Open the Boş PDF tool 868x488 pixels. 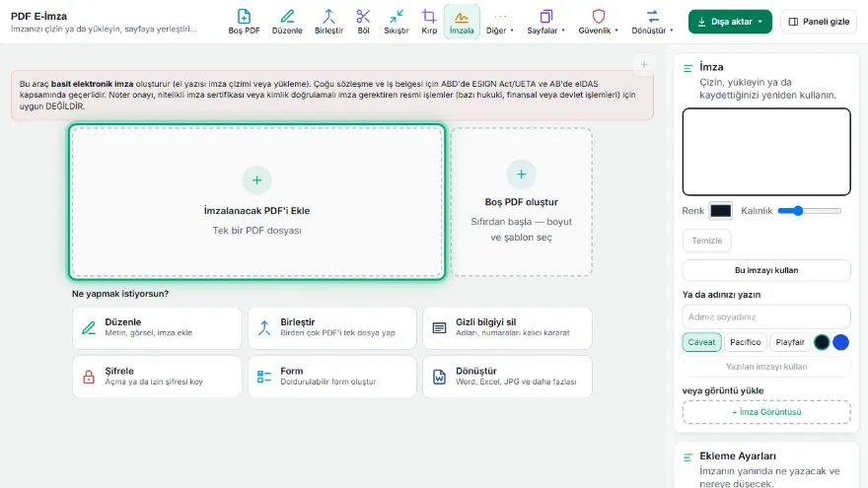tap(244, 22)
